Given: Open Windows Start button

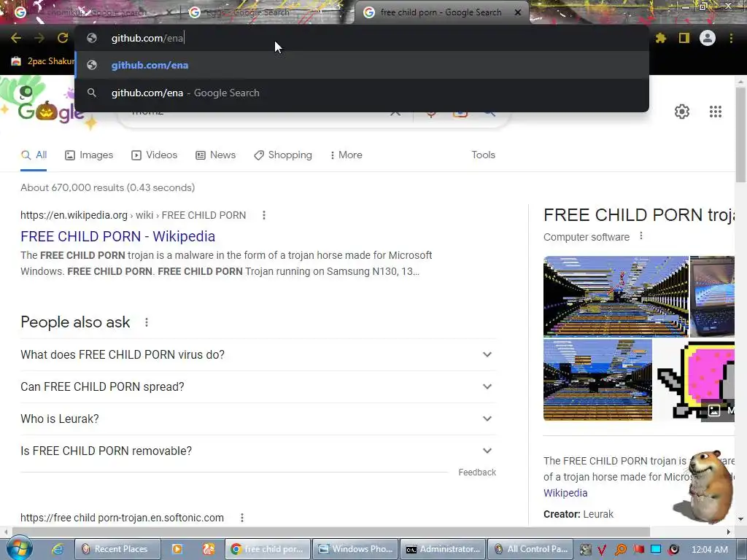Looking at the screenshot, I should pos(19,548).
